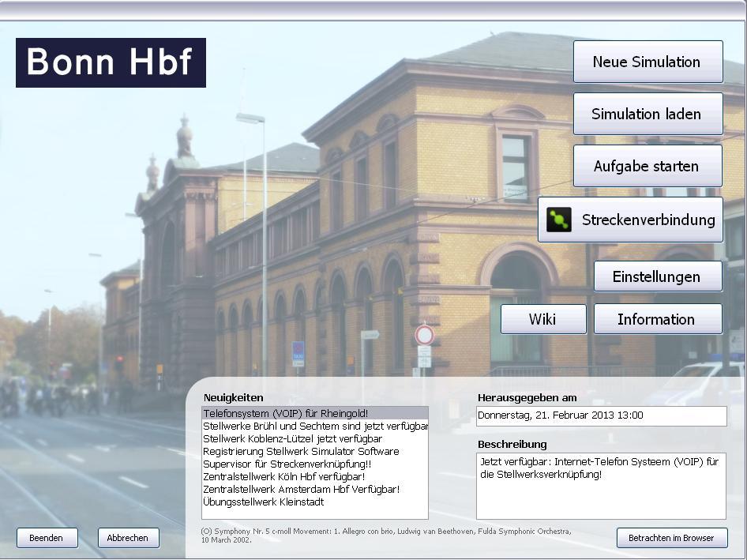The width and height of the screenshot is (747, 560).
Task: Click Aufgabe starten
Action: [x=648, y=166]
